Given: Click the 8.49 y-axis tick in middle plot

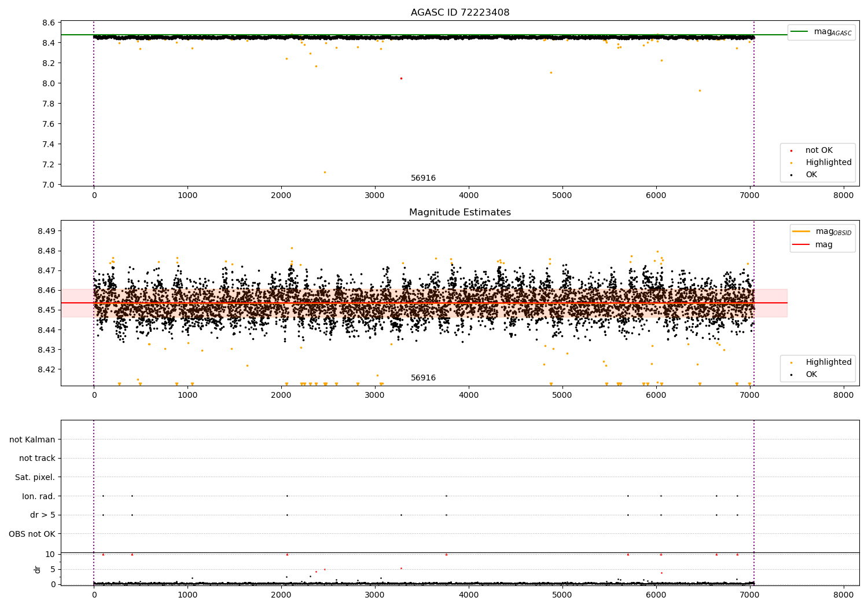Looking at the screenshot, I should click(x=46, y=231).
